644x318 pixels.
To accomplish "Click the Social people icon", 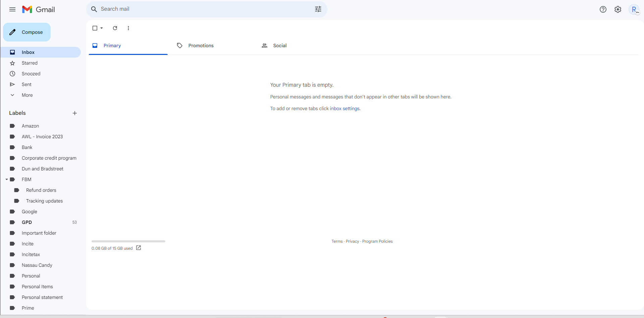I will (x=265, y=46).
